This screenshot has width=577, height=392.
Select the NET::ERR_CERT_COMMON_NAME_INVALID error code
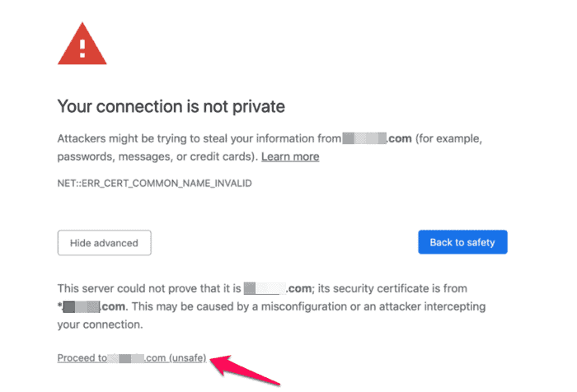point(154,184)
